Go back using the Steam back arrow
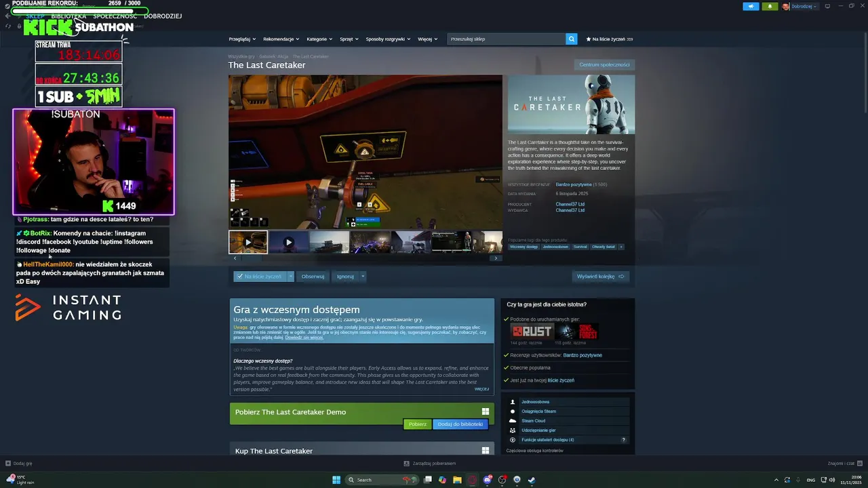 (x=7, y=16)
